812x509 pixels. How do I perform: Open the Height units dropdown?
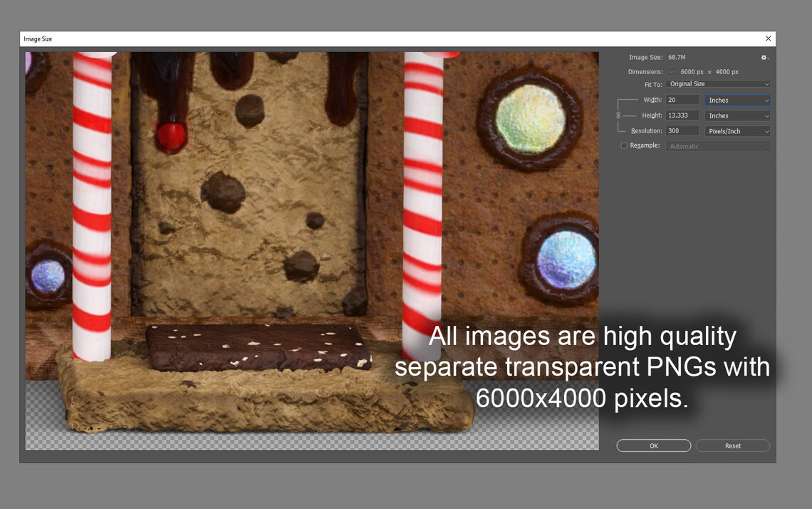(737, 115)
